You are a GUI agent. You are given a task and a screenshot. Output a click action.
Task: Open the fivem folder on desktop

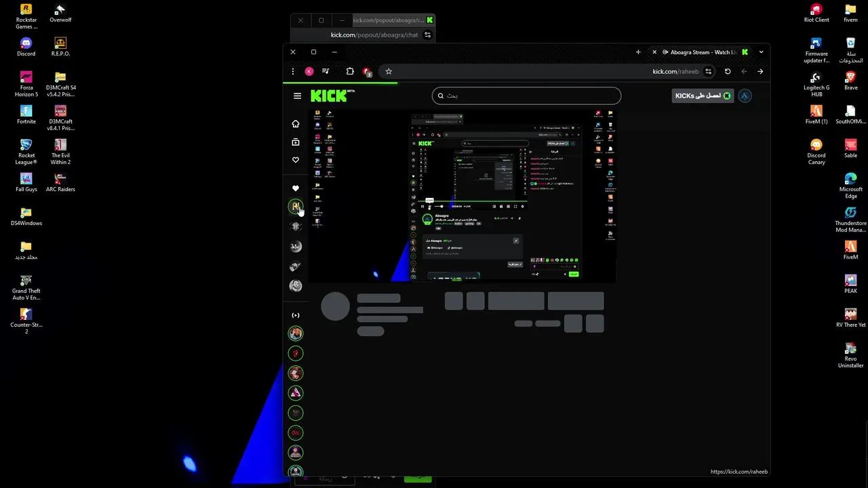pos(850,14)
